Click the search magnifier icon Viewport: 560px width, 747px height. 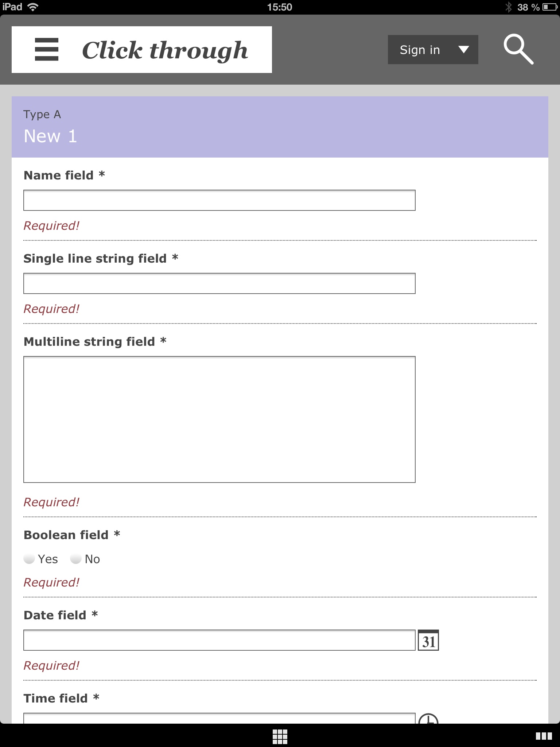pyautogui.click(x=518, y=49)
